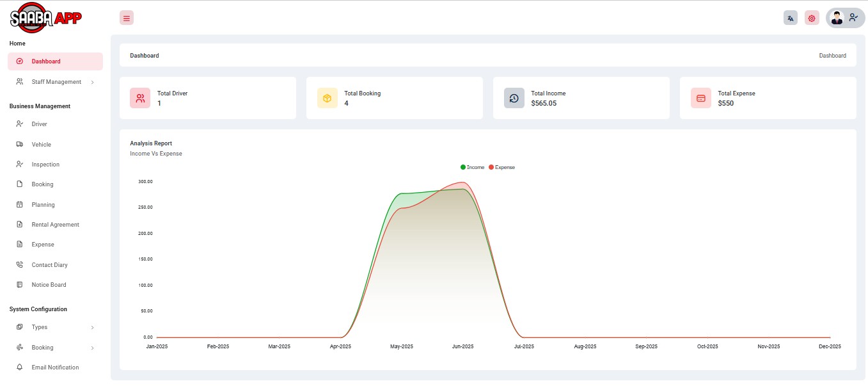Click the hamburger menu toggle icon
868x388 pixels.
[127, 18]
